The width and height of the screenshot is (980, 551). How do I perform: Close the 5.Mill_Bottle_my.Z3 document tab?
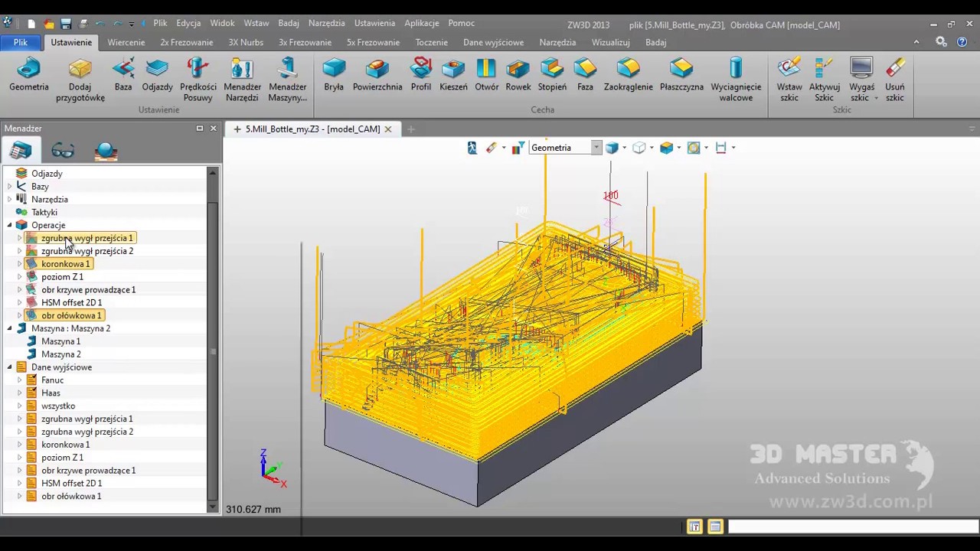pyautogui.click(x=387, y=129)
